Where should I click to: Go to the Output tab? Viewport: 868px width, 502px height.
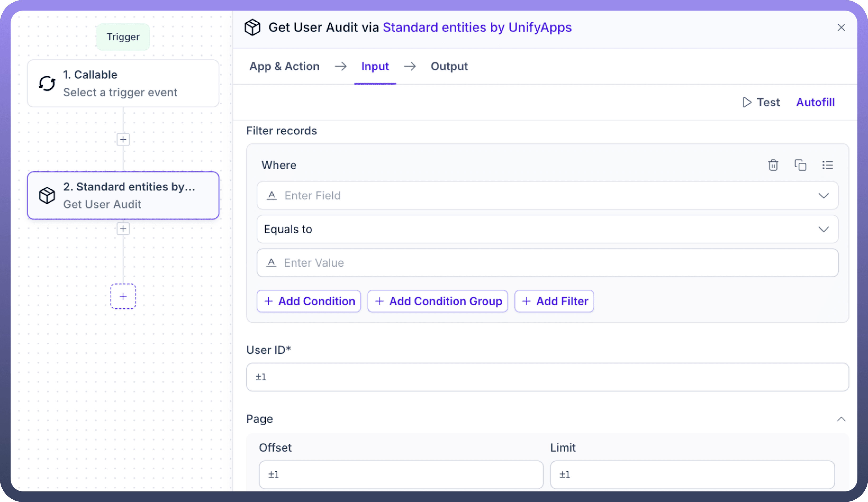point(449,66)
